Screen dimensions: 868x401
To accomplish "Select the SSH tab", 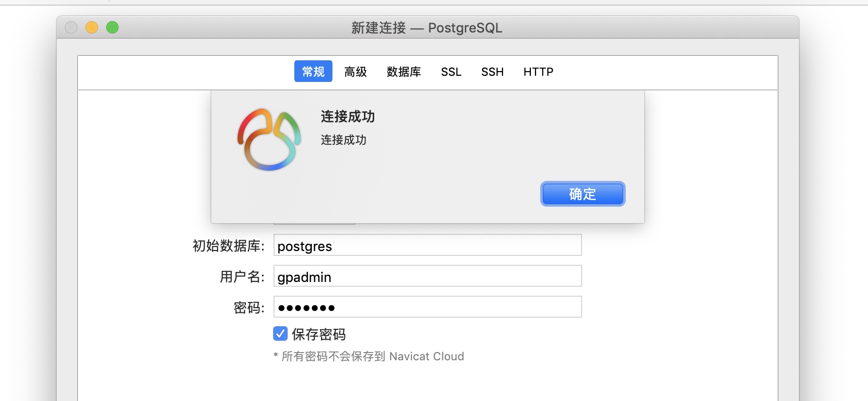I will pyautogui.click(x=492, y=72).
